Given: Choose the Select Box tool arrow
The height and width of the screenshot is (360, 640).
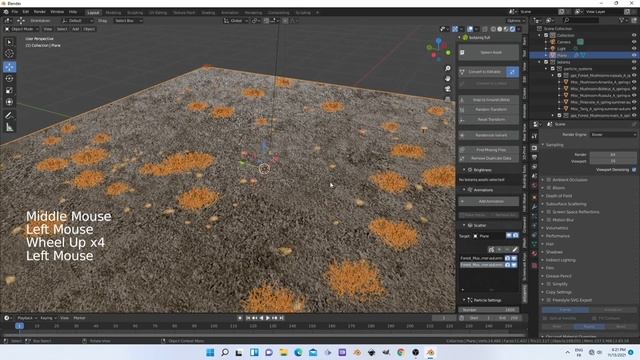Looking at the screenshot, I should pyautogui.click(x=9, y=42).
